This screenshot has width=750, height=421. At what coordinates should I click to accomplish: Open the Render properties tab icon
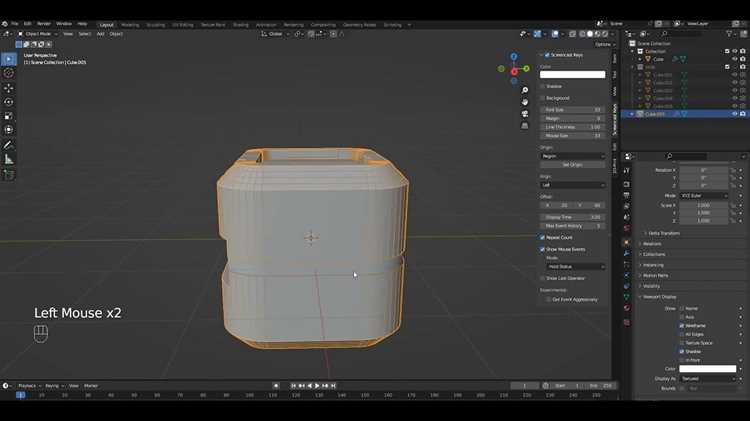pyautogui.click(x=627, y=184)
